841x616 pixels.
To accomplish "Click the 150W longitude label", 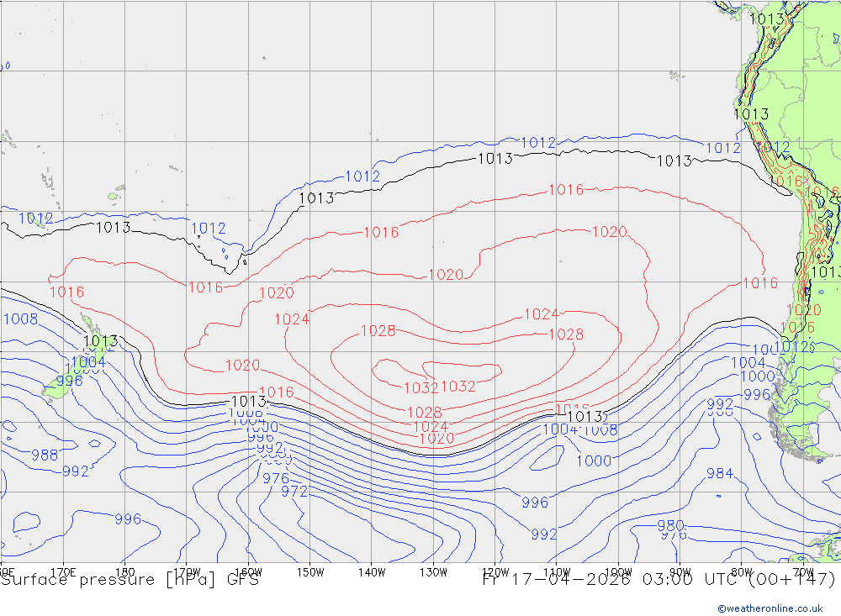I will 310,572.
